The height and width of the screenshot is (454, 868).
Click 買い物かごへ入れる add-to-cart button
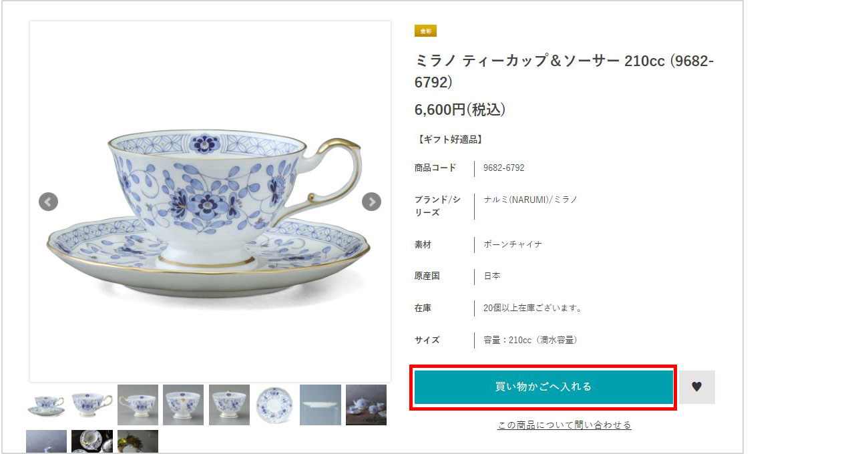543,387
